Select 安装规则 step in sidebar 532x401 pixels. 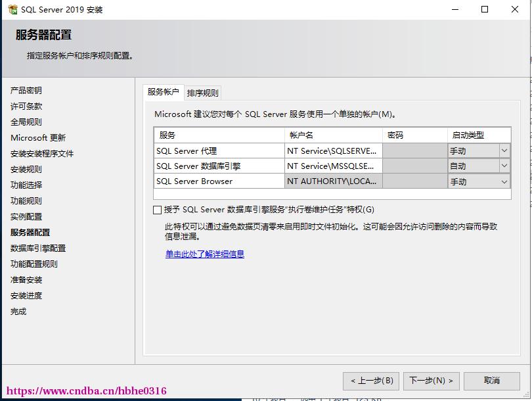click(x=26, y=170)
